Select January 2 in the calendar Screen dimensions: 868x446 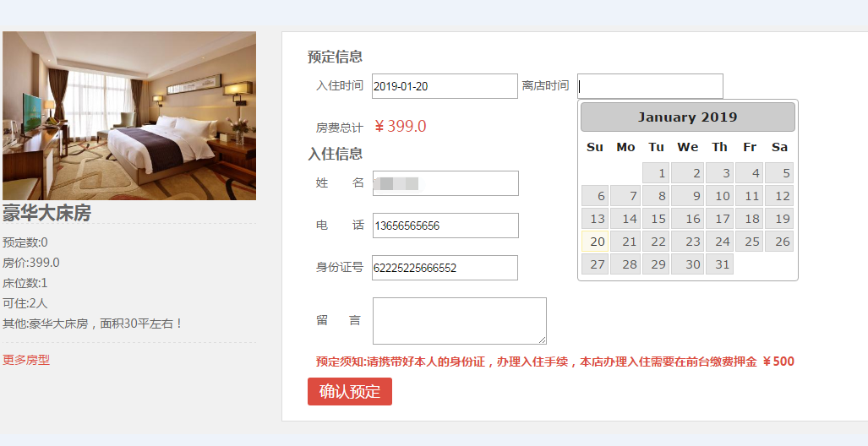[x=687, y=172]
